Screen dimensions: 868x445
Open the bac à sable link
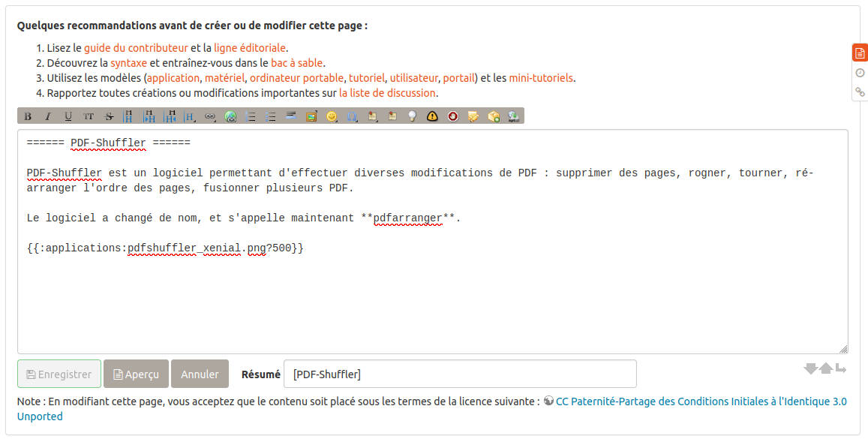[297, 63]
